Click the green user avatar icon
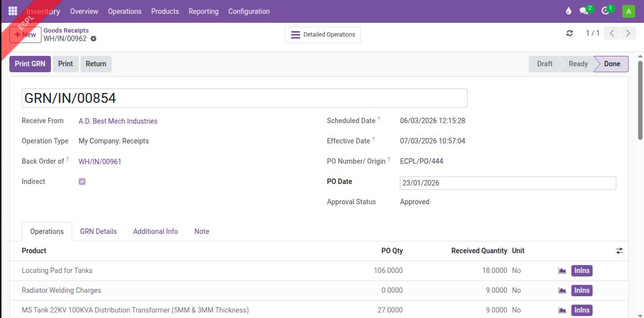Image resolution: width=644 pixels, height=318 pixels. coord(628,11)
